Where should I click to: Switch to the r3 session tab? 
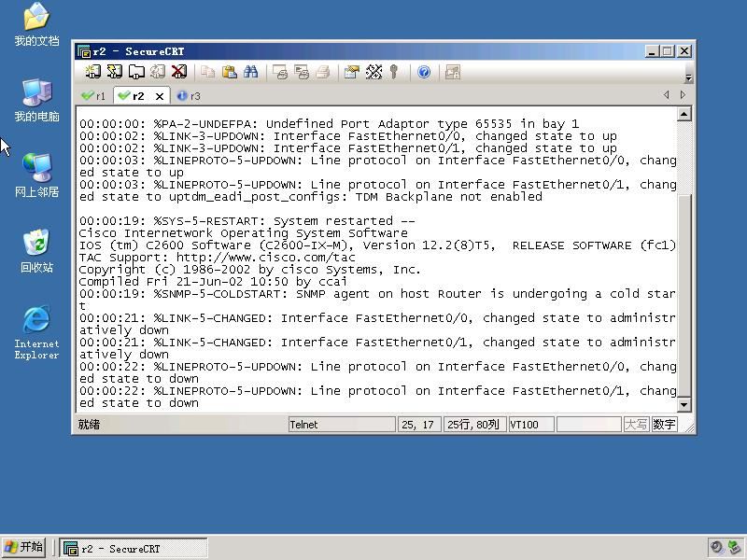click(x=190, y=96)
